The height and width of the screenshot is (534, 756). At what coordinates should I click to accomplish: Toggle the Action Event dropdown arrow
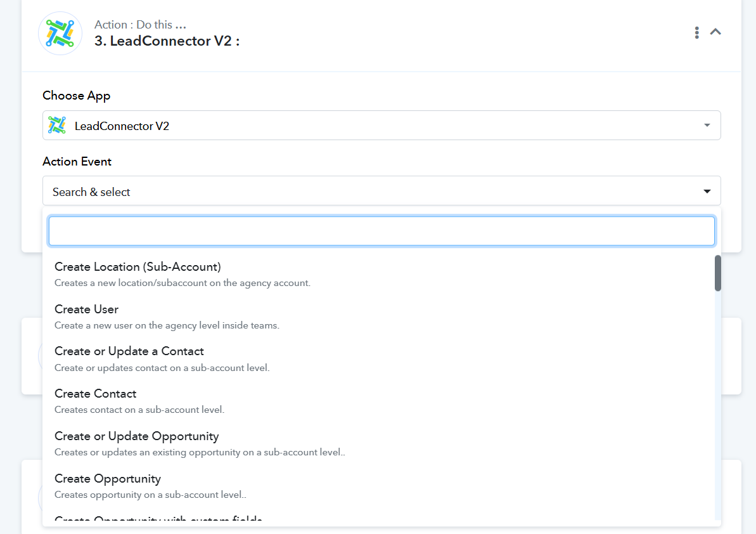click(707, 192)
